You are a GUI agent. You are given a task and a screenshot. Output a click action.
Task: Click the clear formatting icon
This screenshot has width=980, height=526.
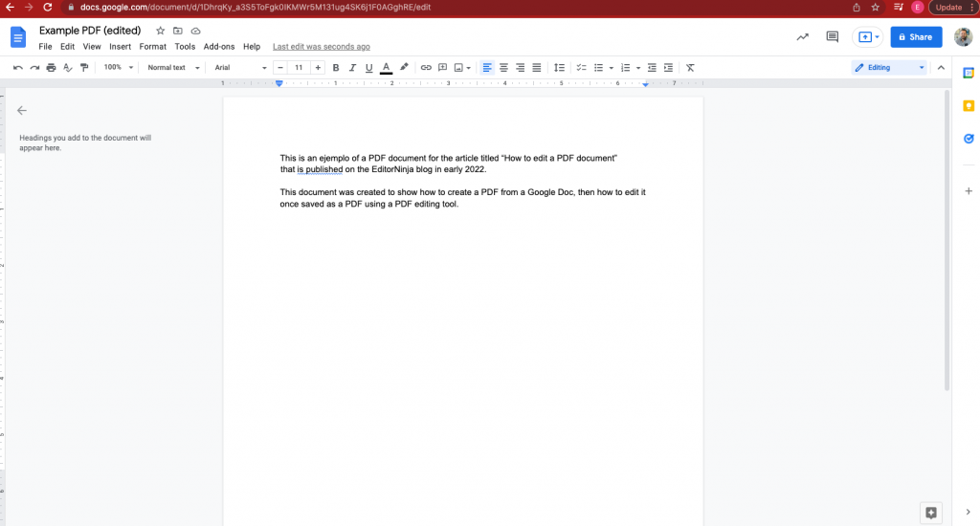coord(690,68)
